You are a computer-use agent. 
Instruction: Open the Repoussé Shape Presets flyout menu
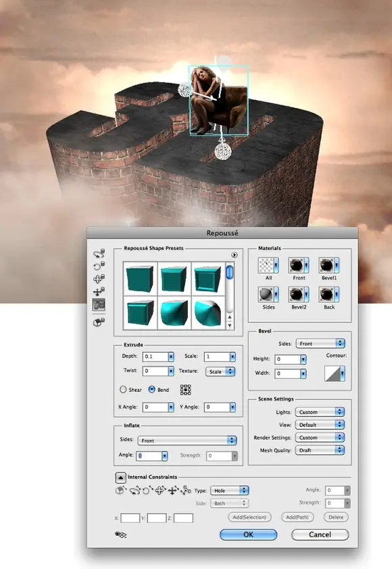[x=235, y=255]
